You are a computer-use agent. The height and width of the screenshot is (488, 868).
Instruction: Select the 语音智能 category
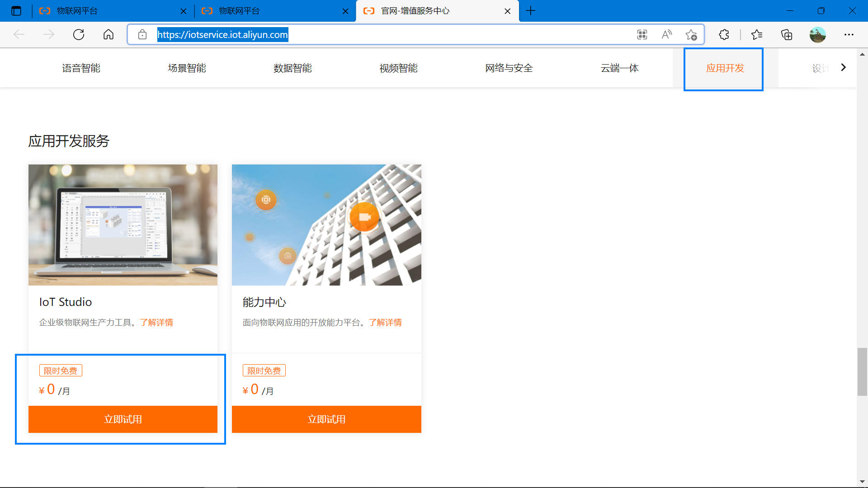81,68
